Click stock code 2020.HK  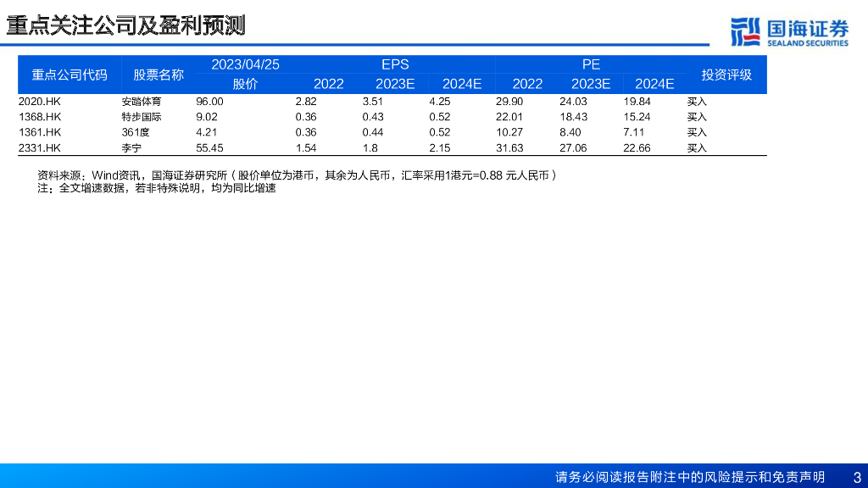pos(39,102)
